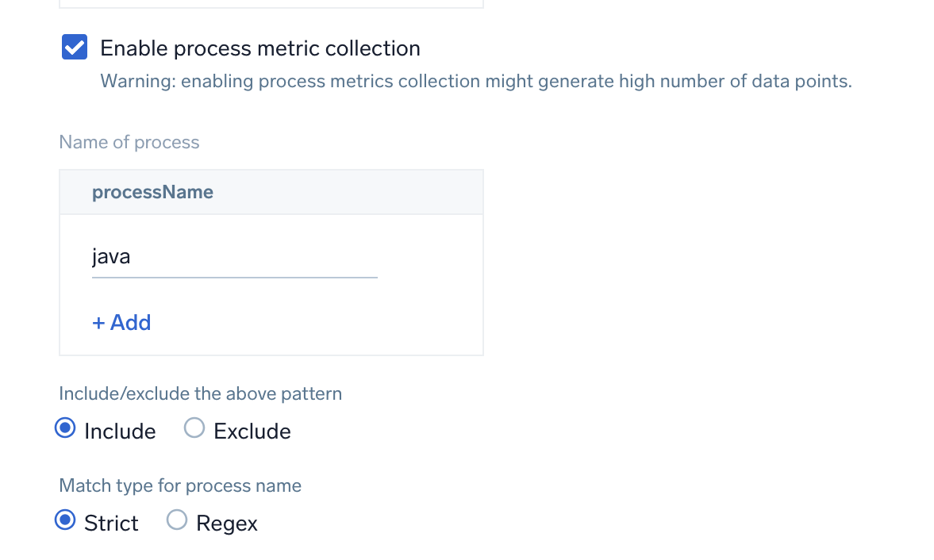Click the Name of process label

click(129, 142)
